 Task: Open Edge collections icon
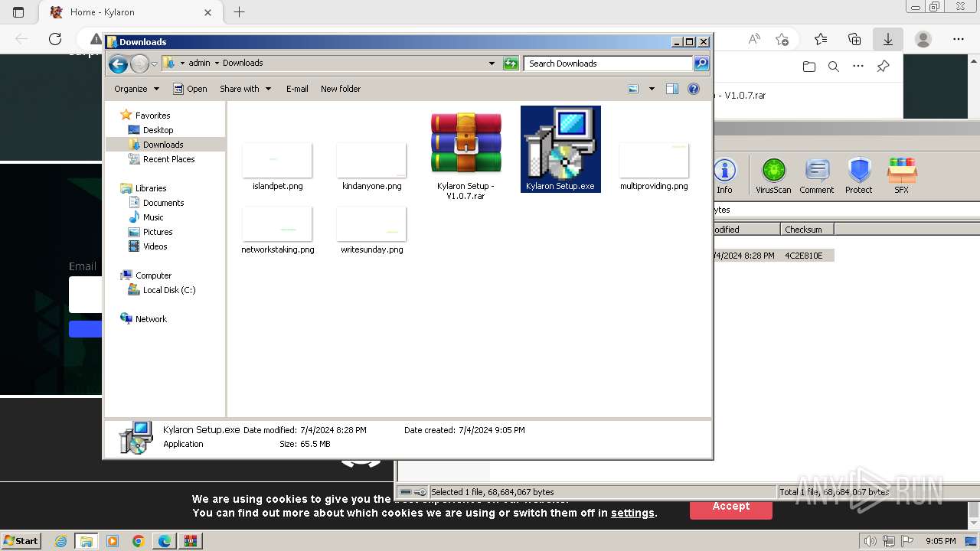tap(854, 39)
